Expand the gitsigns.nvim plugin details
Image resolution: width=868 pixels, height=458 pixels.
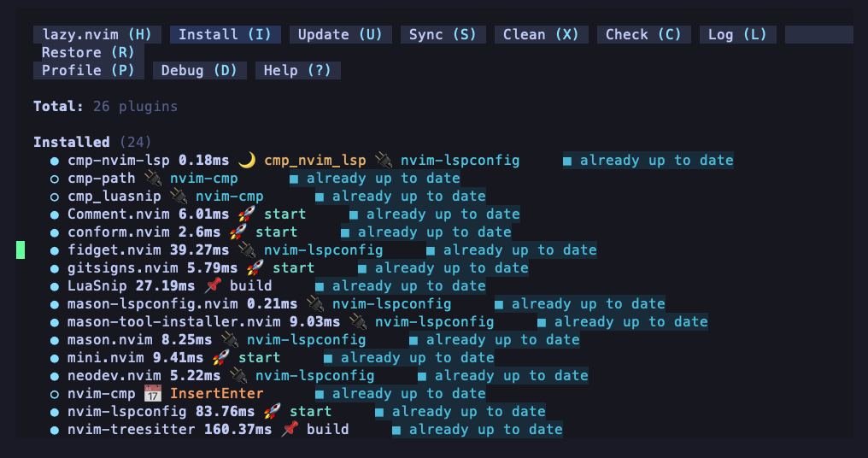pyautogui.click(x=123, y=267)
